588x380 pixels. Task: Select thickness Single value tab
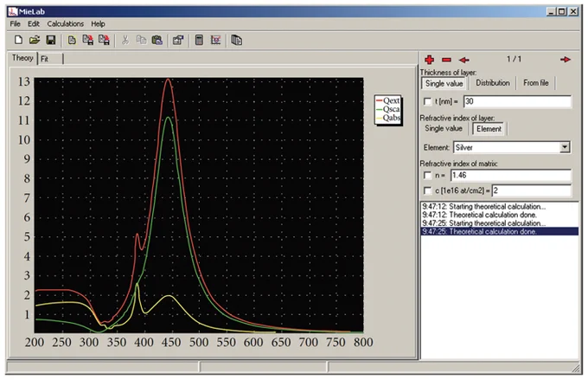point(444,83)
